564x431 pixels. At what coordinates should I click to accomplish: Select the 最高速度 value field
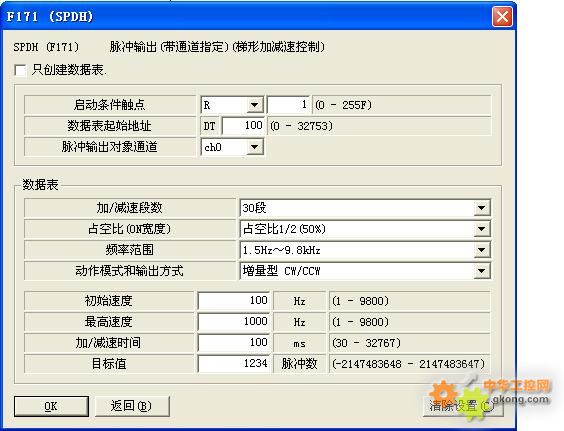(233, 321)
